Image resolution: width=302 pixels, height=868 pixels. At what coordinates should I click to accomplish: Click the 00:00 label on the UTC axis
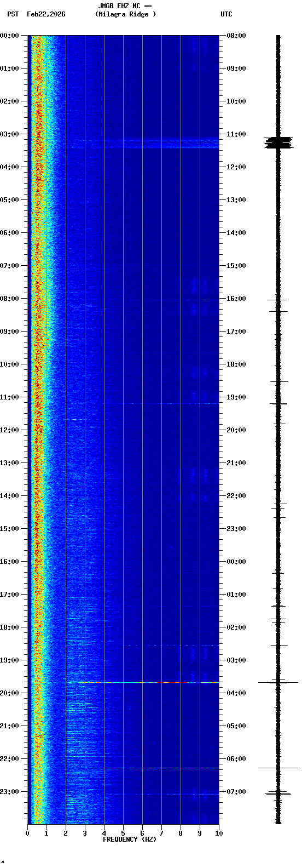pos(236,562)
